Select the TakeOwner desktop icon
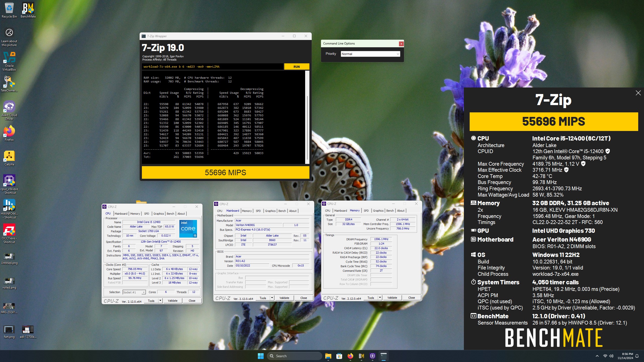Viewport: 644px width, 362px height. [9, 84]
